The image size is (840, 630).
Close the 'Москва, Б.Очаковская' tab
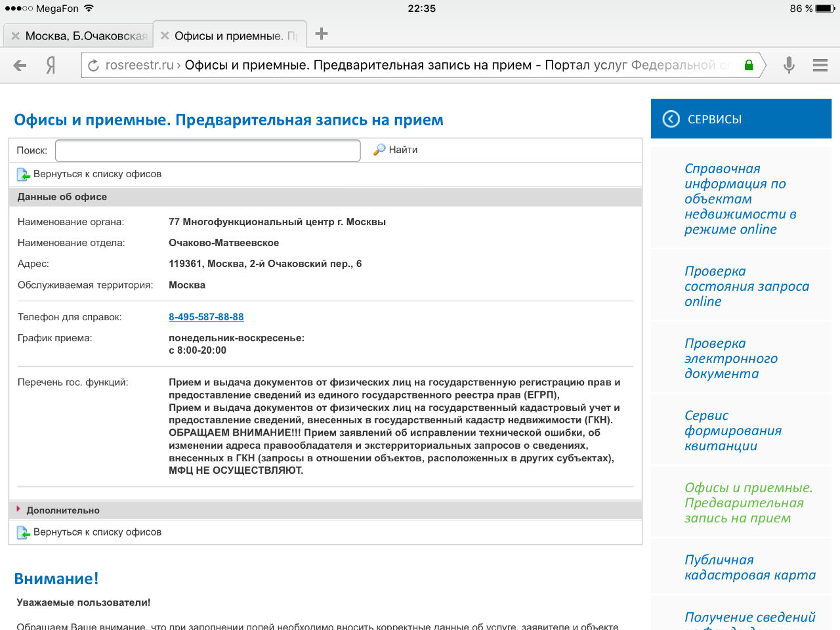[16, 36]
